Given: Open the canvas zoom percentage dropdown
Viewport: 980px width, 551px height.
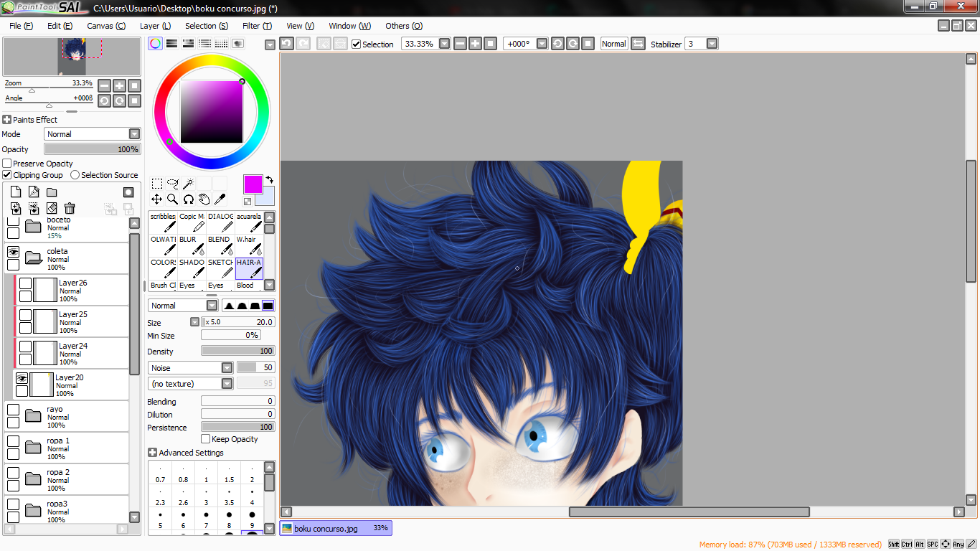Looking at the screenshot, I should [445, 44].
